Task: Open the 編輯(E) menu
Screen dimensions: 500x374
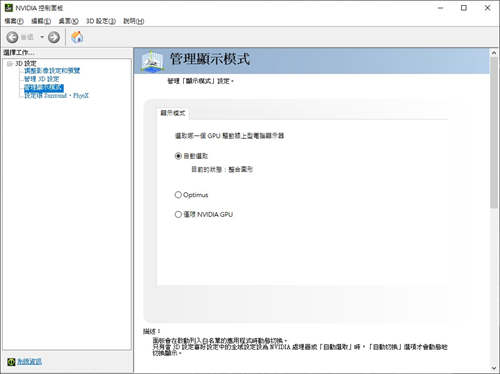Action: point(41,21)
